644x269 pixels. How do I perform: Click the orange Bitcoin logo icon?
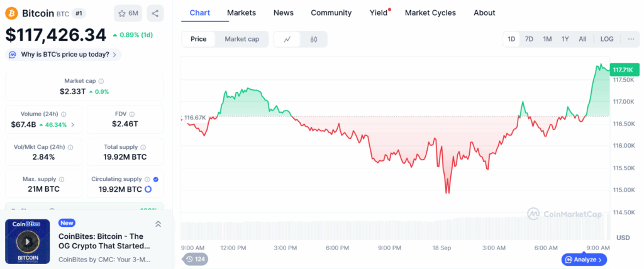[11, 14]
